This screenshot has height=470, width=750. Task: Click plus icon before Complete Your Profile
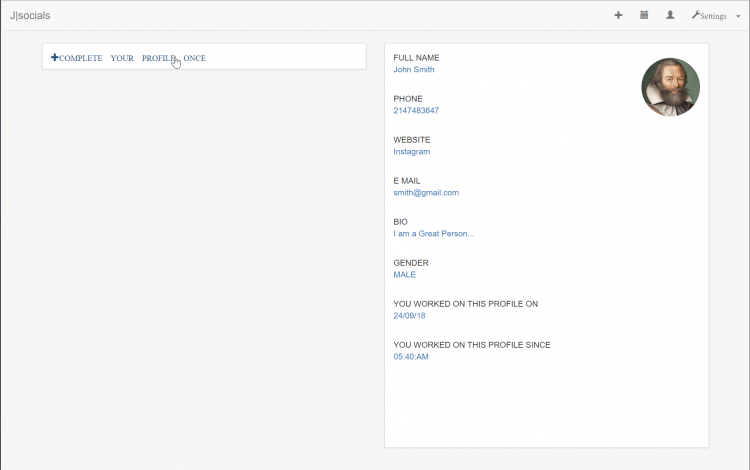55,57
